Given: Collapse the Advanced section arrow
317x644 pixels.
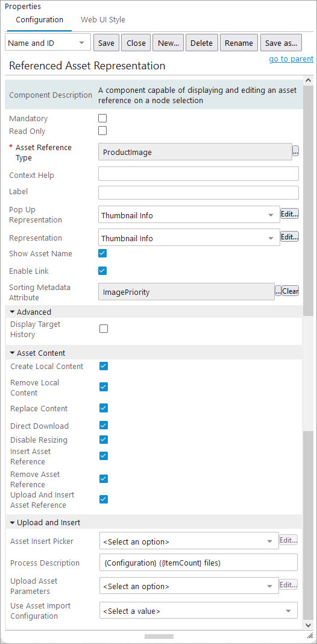Looking at the screenshot, I should (12, 312).
